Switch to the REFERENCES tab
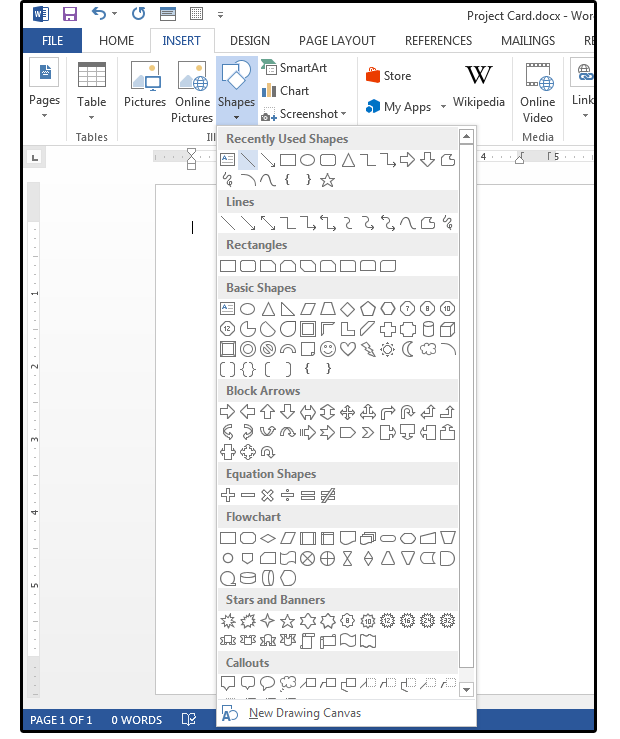The image size is (620, 739). coord(438,41)
